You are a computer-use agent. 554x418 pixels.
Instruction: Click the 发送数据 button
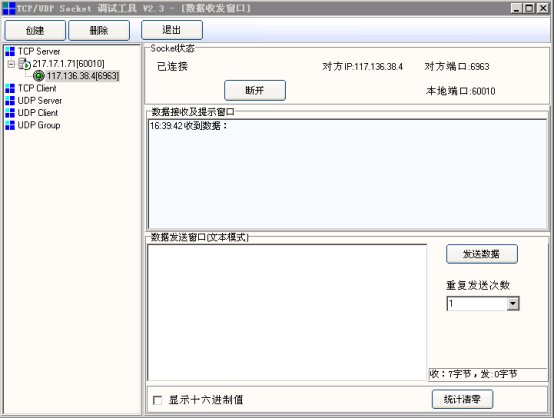pos(482,254)
